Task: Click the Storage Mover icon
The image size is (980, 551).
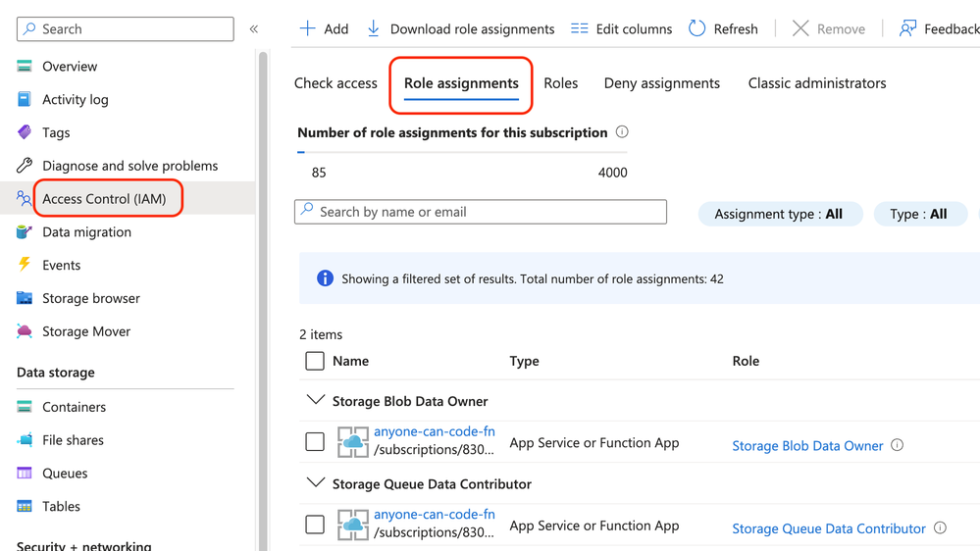Action: click(x=25, y=331)
